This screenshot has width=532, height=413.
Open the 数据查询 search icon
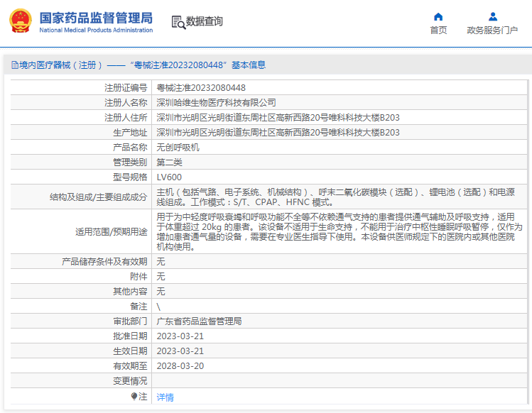[178, 23]
